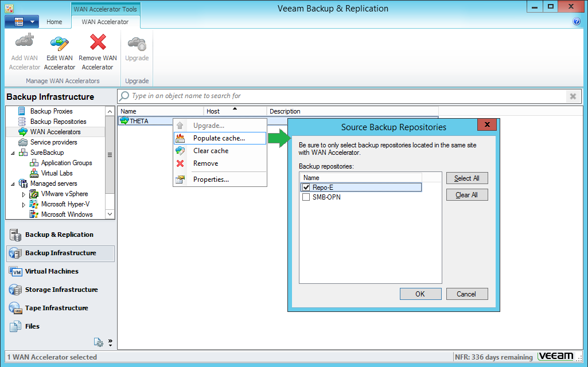
Task: Switch to the Home ribbon tab
Action: pos(54,22)
